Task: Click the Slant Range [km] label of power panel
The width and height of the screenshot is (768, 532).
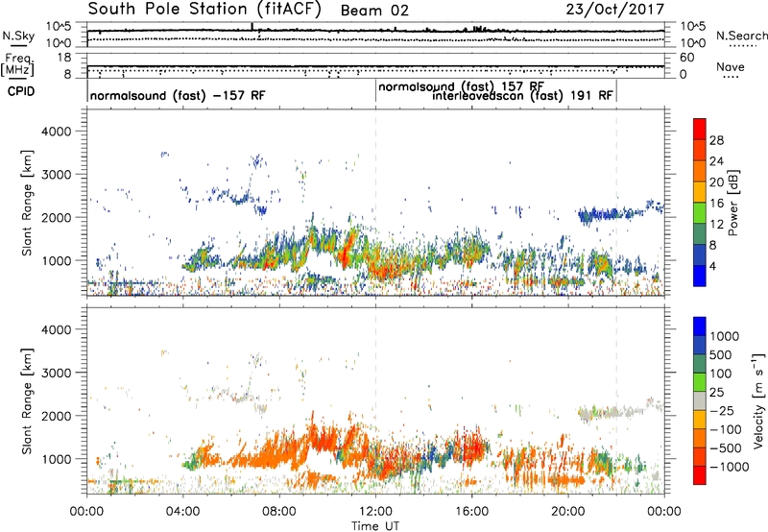Action: (x=28, y=203)
